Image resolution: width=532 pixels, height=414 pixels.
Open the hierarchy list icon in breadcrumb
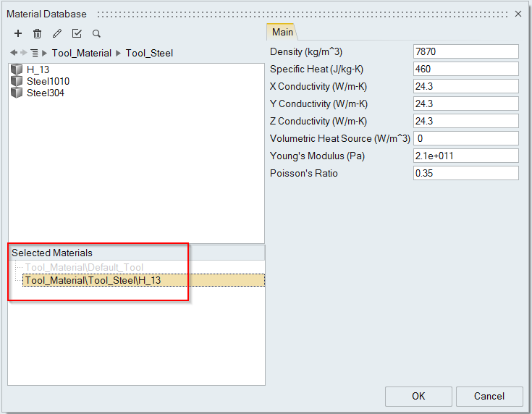click(x=34, y=53)
